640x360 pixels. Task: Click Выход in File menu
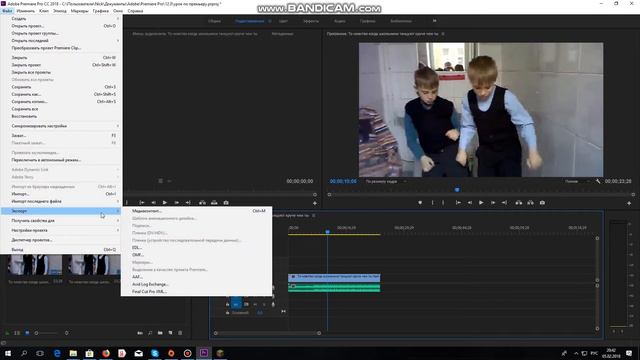[x=61, y=249]
